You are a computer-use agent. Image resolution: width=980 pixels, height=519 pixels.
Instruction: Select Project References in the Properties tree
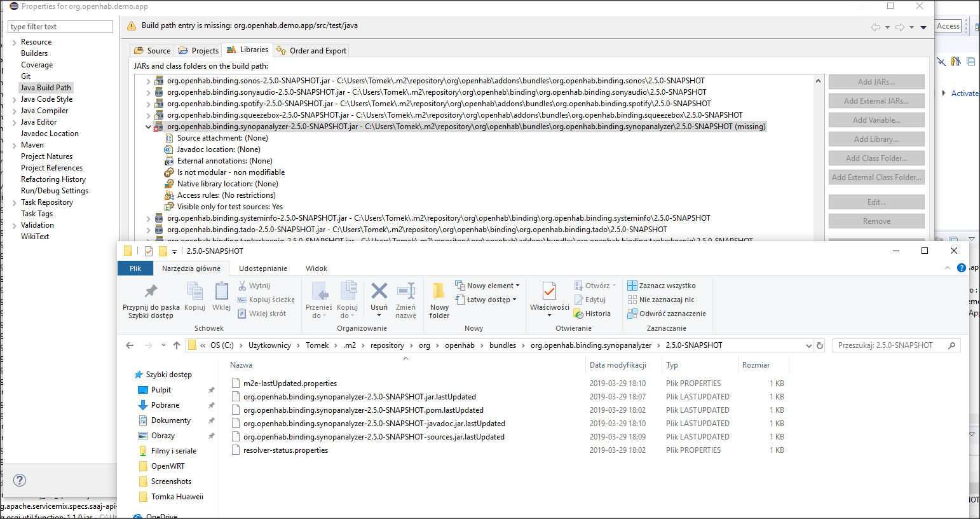coord(51,168)
